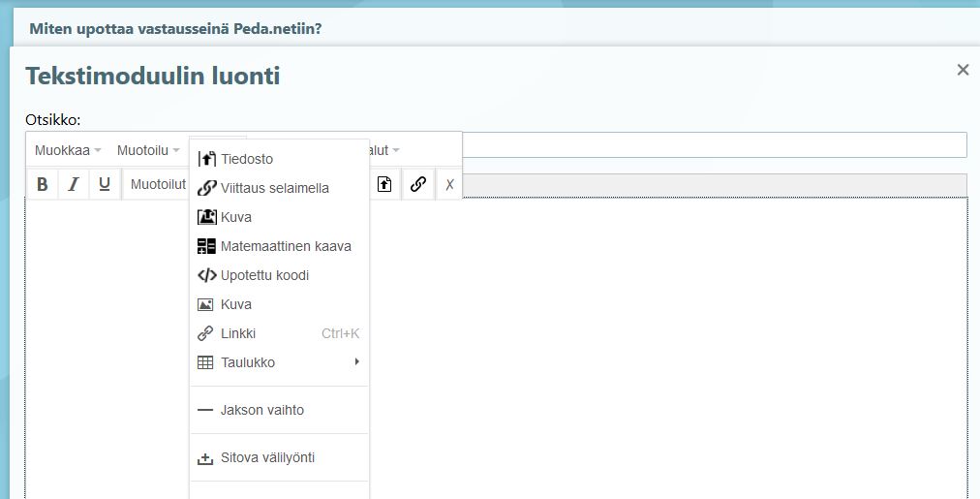Open the Muotoilu menu

click(148, 150)
